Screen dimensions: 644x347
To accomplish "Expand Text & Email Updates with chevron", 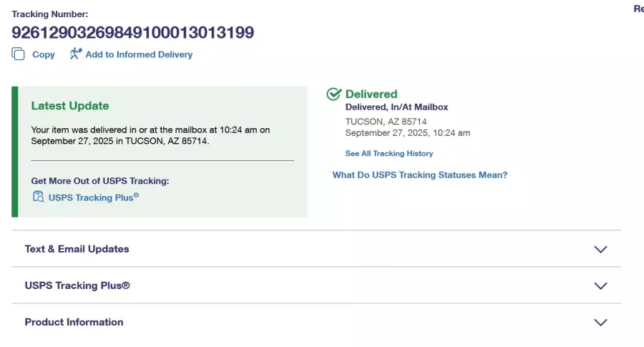I will point(600,250).
